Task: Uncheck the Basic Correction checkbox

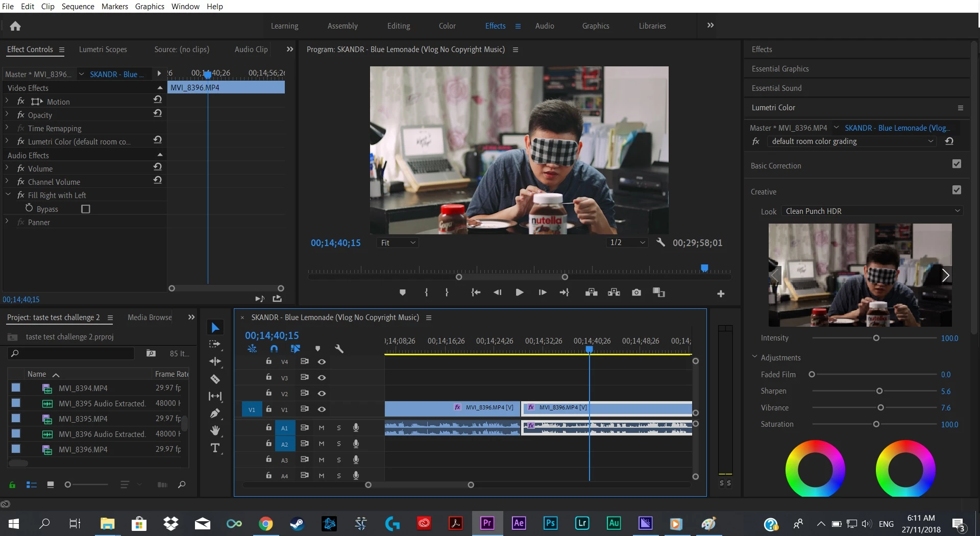Action: (x=957, y=164)
